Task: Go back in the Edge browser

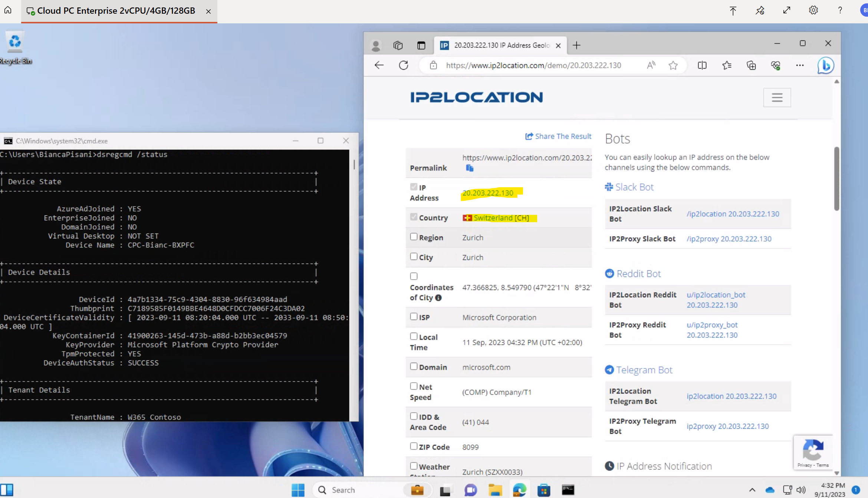Action: [x=379, y=65]
